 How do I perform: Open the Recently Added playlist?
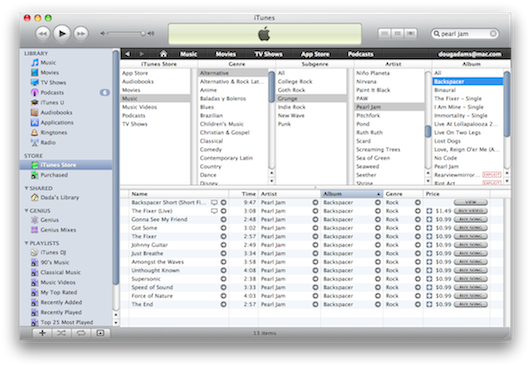click(x=61, y=302)
